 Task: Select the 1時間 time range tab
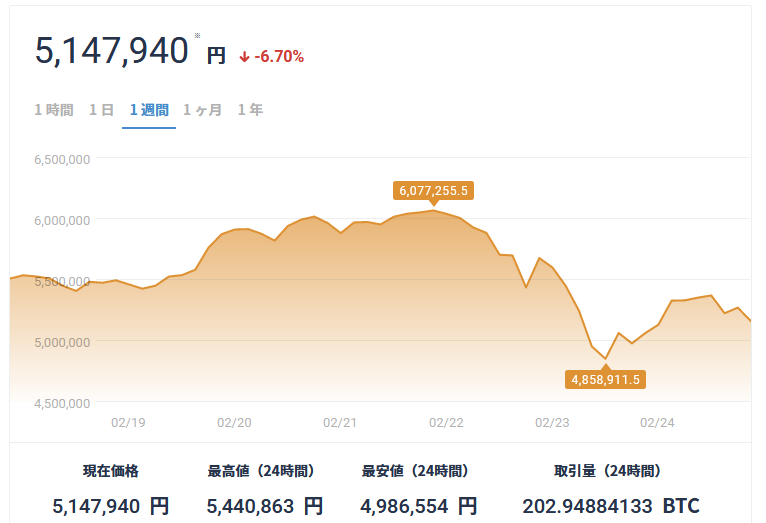[x=54, y=110]
